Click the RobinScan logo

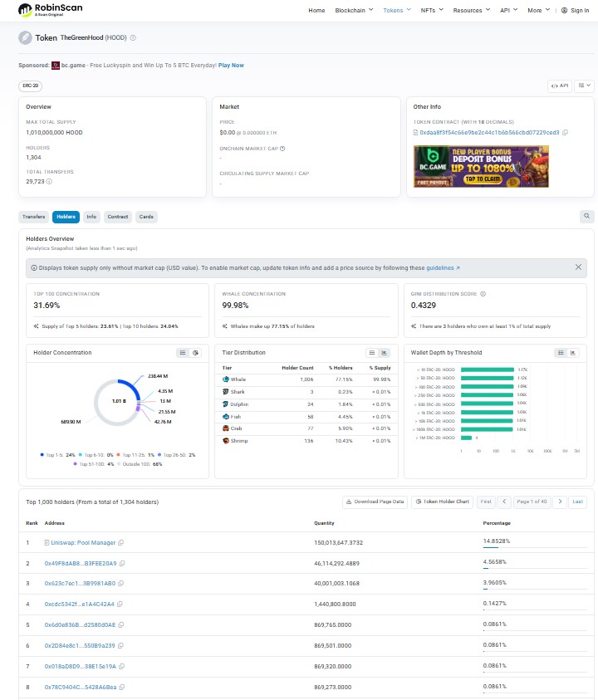50,10
